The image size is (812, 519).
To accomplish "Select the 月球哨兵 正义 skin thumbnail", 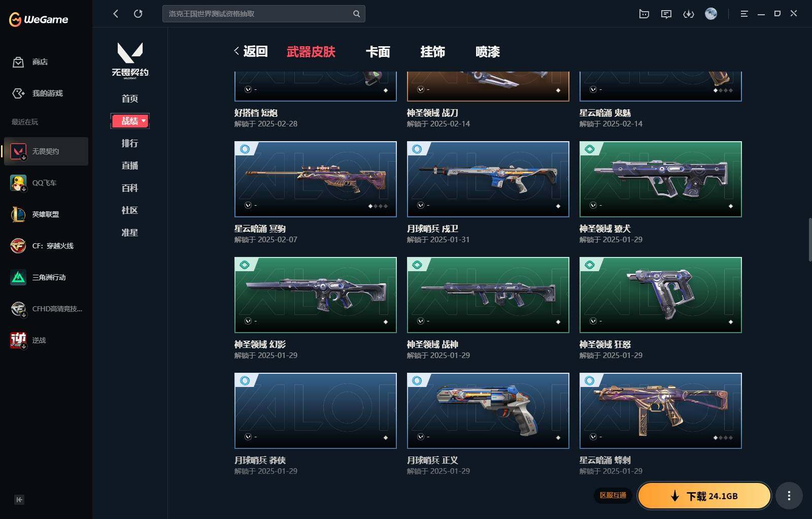I will click(488, 411).
